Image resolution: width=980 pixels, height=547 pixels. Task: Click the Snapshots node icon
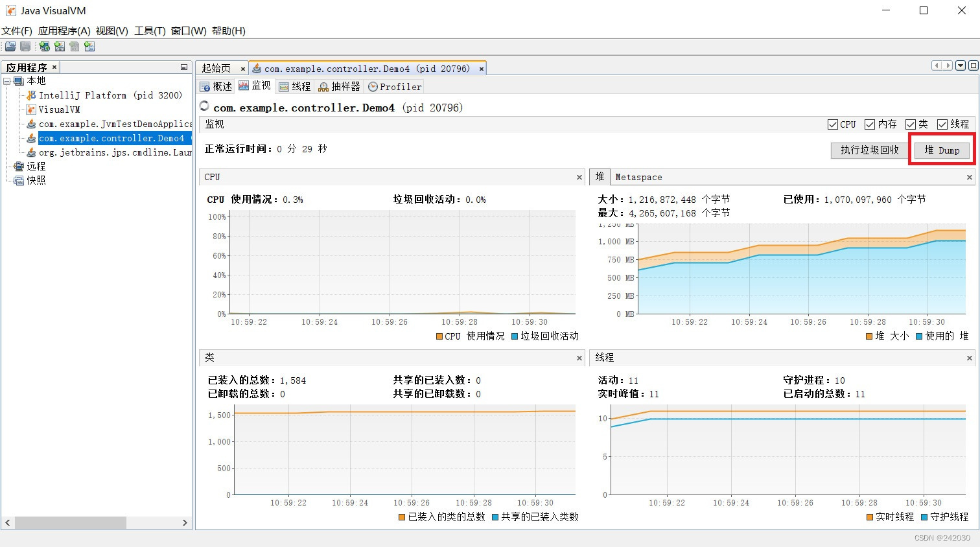coord(19,181)
